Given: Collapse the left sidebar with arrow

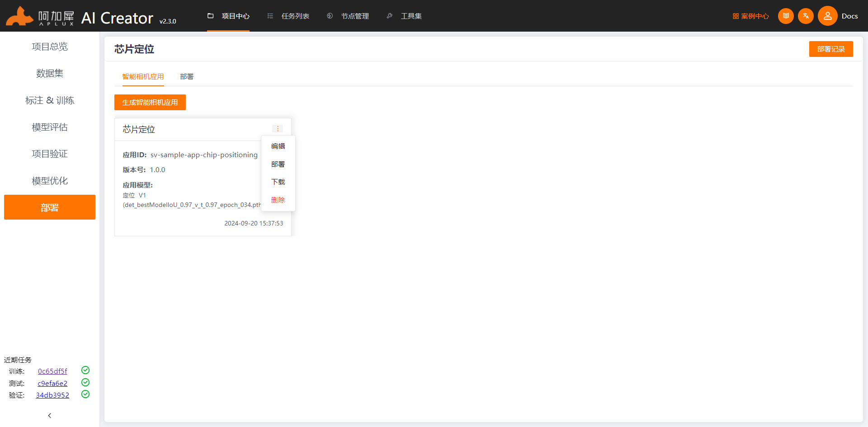Looking at the screenshot, I should click(x=50, y=415).
